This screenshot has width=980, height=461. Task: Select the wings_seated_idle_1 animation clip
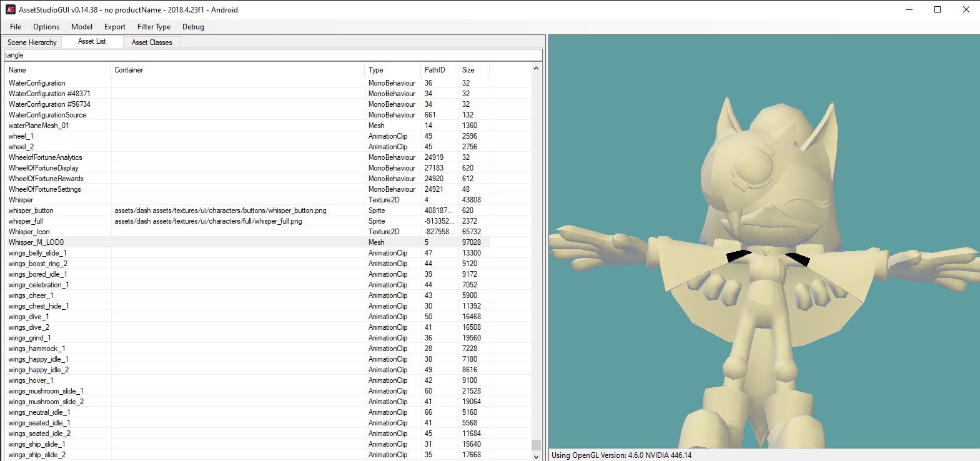pos(269,423)
